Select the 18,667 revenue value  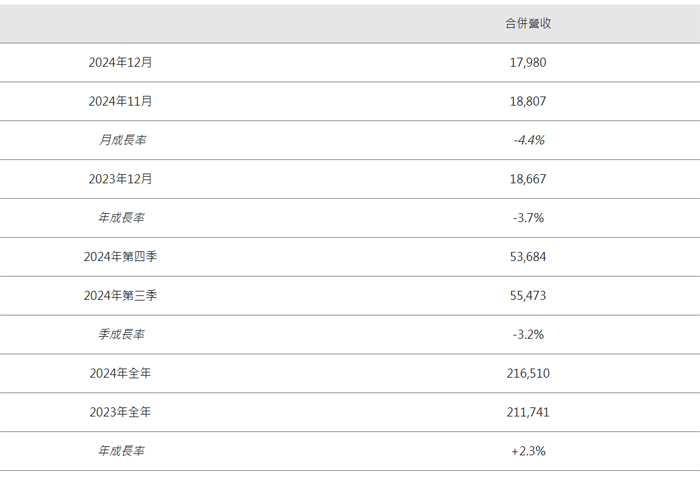pos(528,179)
